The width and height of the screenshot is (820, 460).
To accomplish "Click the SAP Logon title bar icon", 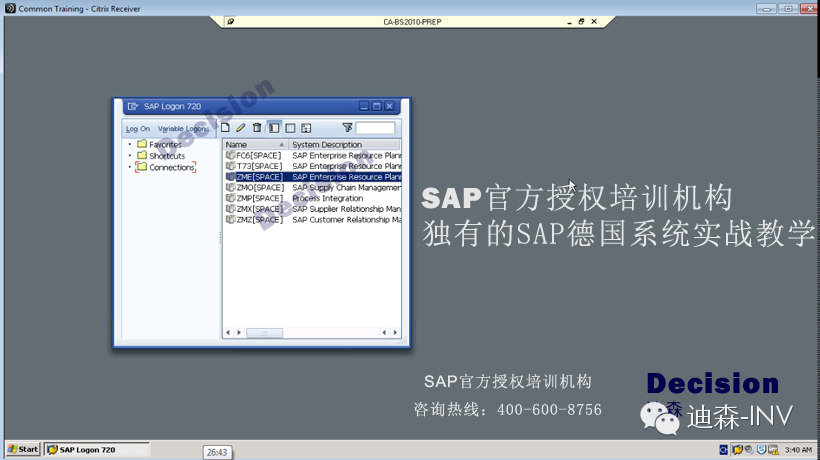I will [132, 106].
